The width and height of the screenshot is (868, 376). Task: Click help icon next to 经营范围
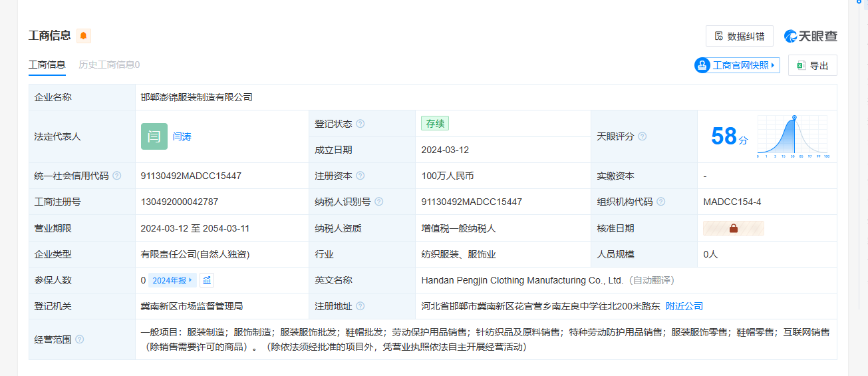coord(80,339)
